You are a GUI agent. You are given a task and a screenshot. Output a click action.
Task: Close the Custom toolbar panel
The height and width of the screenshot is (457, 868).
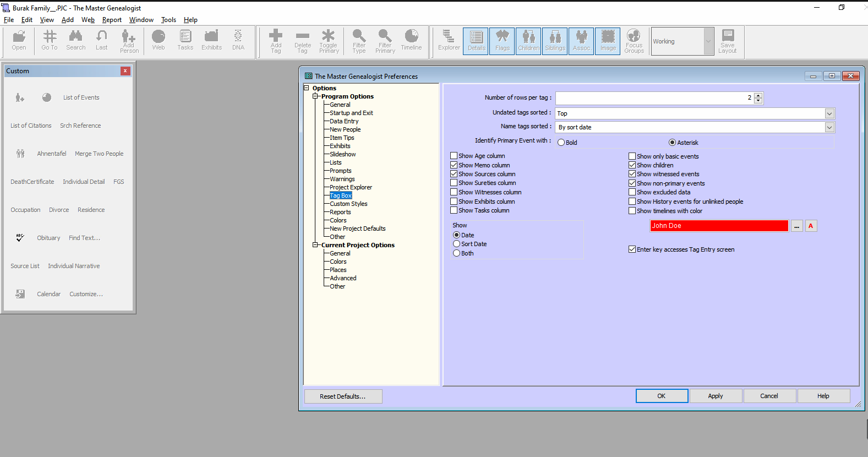125,71
